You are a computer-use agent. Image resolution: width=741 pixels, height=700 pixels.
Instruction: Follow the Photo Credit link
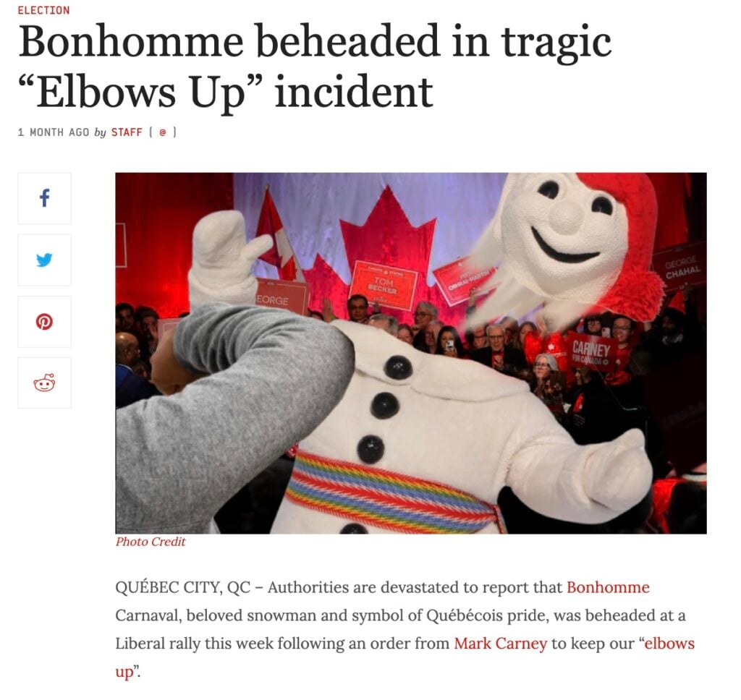point(151,542)
